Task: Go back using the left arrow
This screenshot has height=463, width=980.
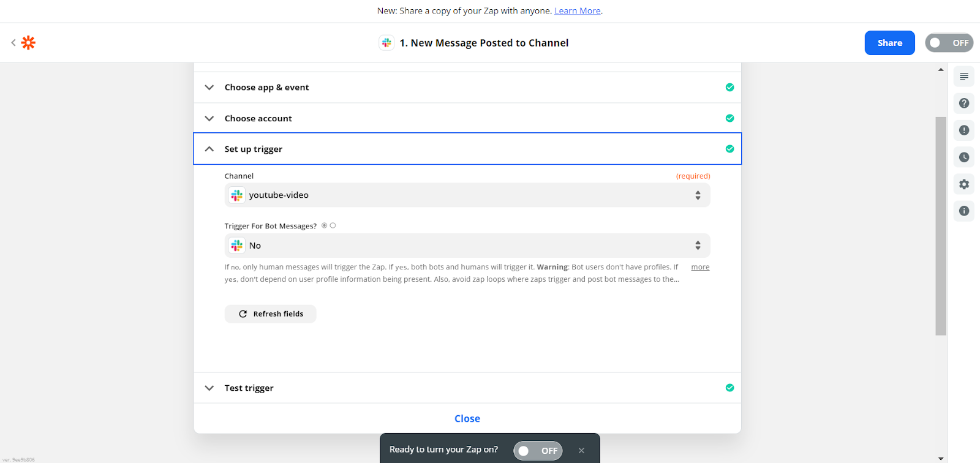Action: click(x=13, y=43)
